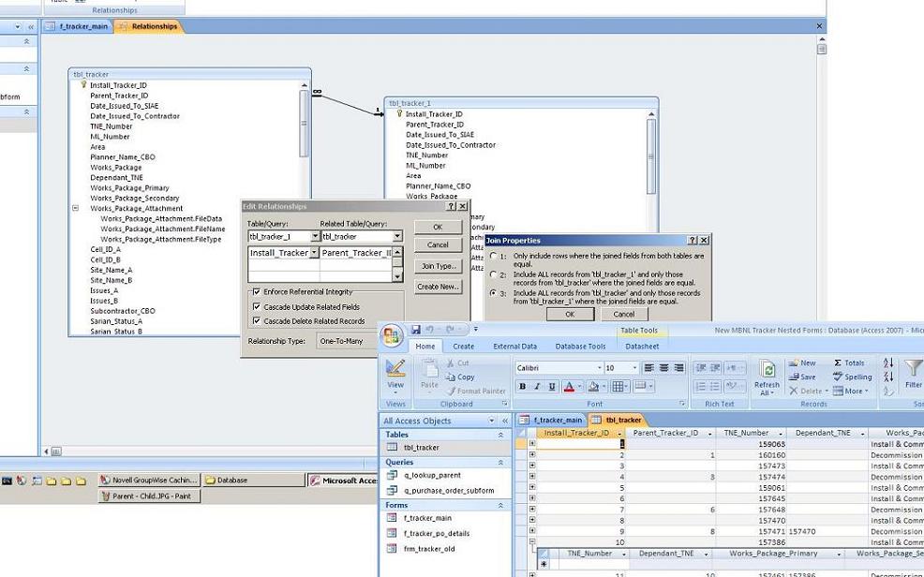This screenshot has height=577, width=924.
Task: Collapse the Queries group in navigation pane
Action: 500,462
